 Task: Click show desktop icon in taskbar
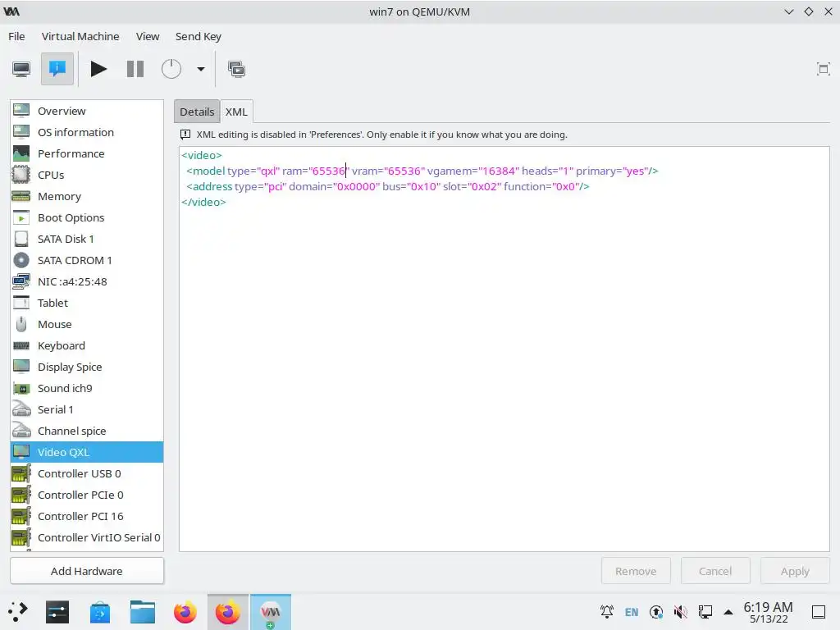coord(819,612)
